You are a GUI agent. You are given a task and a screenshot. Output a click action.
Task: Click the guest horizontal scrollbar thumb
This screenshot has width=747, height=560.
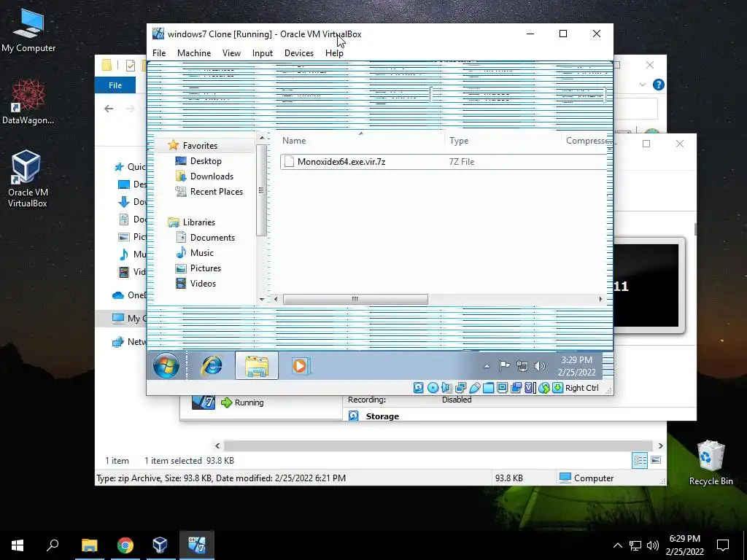pyautogui.click(x=355, y=299)
